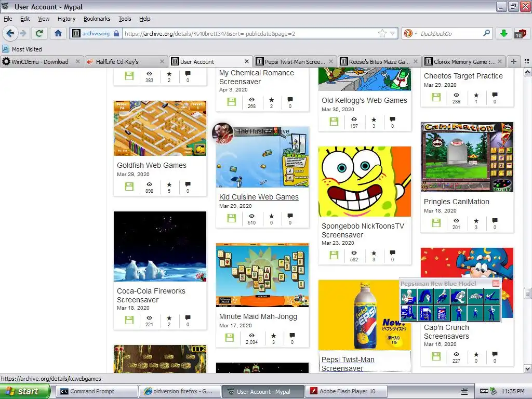This screenshot has height=399, width=532.
Task: Open the DuckDuckGo search engine selector
Action: [x=410, y=33]
